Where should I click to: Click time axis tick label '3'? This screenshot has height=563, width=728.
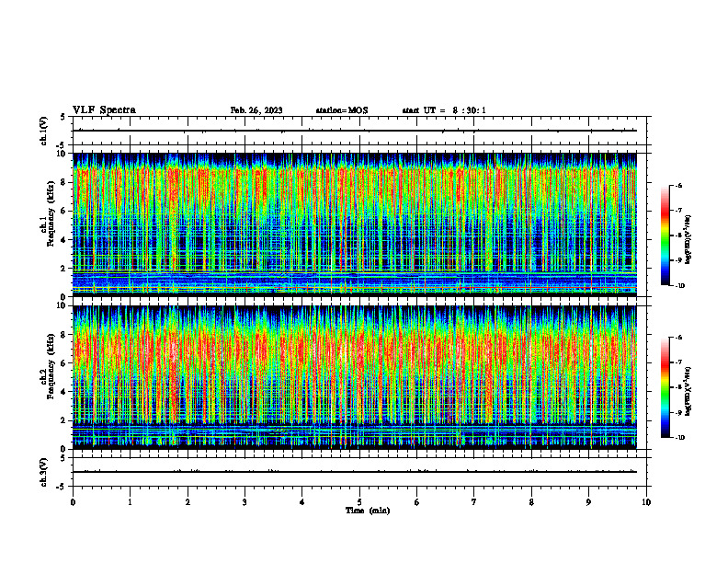(245, 502)
